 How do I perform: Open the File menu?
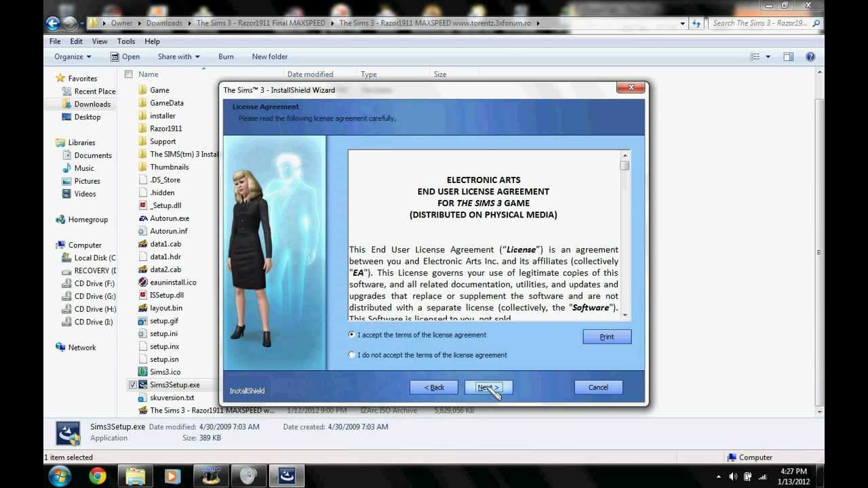coord(55,41)
